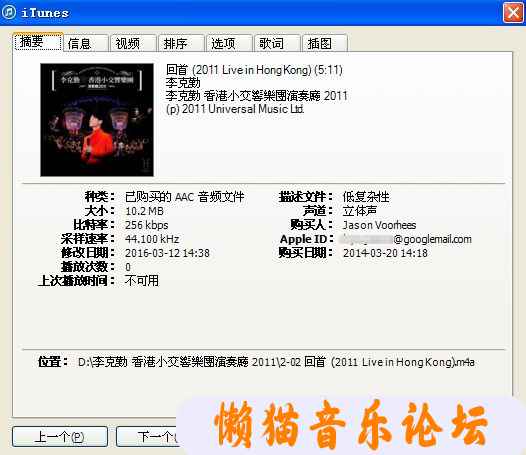Go to the 排序 tab
The height and width of the screenshot is (455, 526).
pos(181,44)
